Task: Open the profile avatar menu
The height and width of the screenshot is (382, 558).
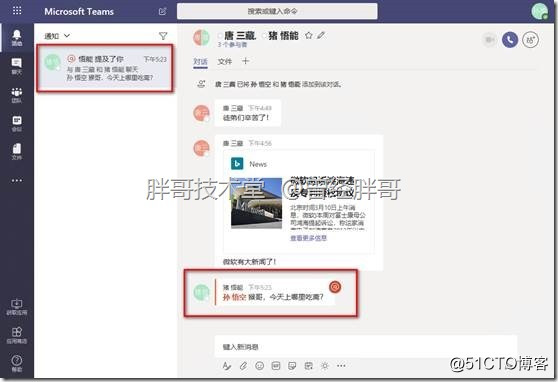Action: [x=539, y=11]
